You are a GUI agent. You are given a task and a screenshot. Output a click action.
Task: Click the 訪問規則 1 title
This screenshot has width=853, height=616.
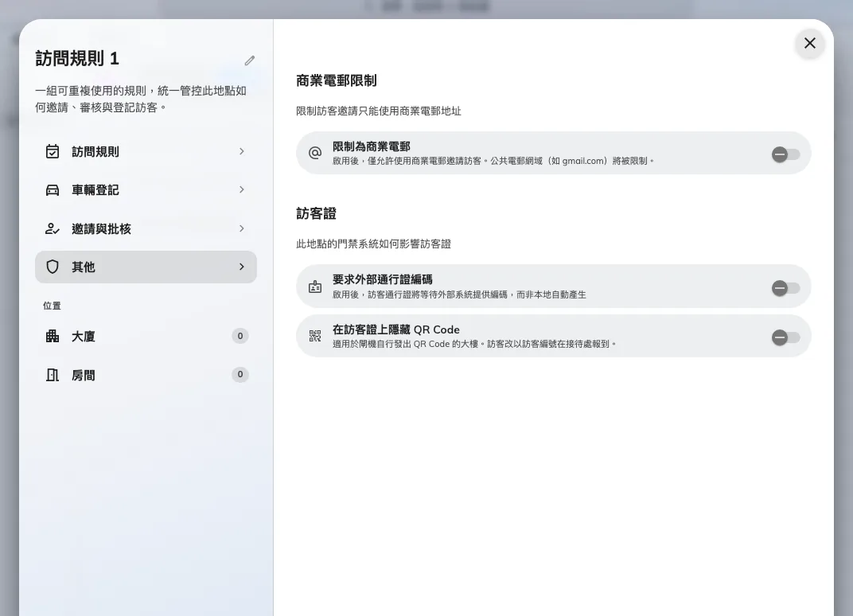click(x=77, y=58)
